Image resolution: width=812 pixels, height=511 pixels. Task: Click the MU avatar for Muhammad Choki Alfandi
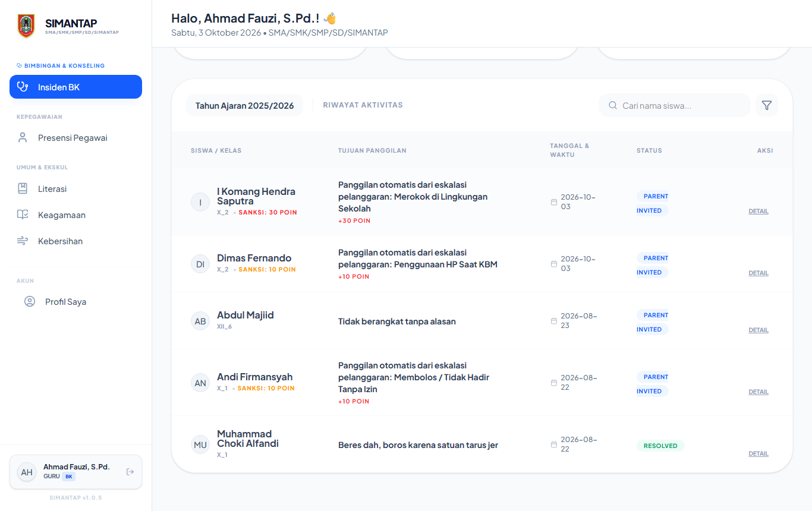pyautogui.click(x=200, y=444)
